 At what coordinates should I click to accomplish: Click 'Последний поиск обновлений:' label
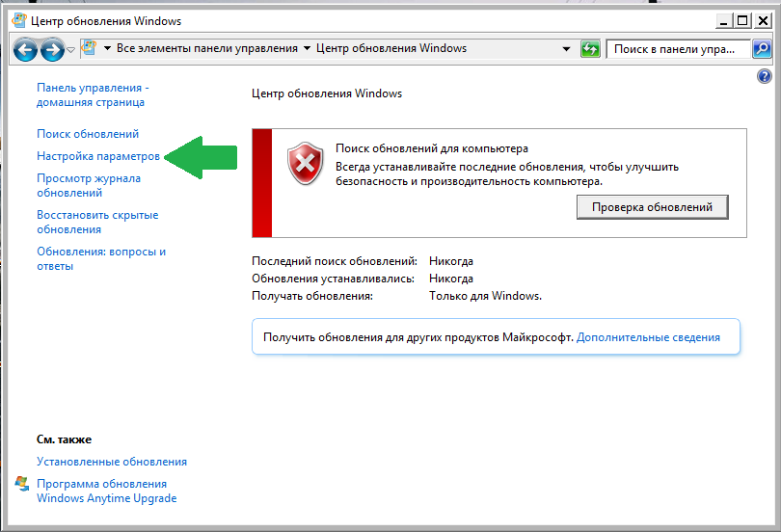pyautogui.click(x=335, y=261)
